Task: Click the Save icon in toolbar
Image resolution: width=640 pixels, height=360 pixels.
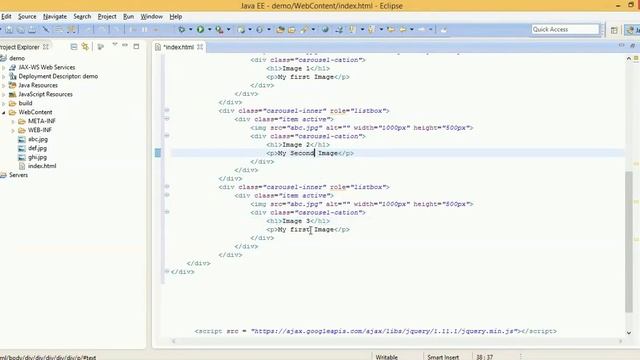Action: pos(9,29)
